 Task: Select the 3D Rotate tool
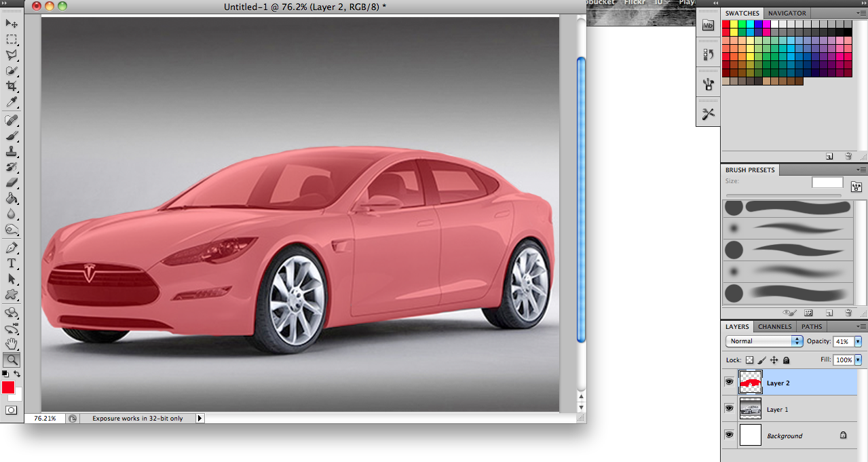[12, 313]
